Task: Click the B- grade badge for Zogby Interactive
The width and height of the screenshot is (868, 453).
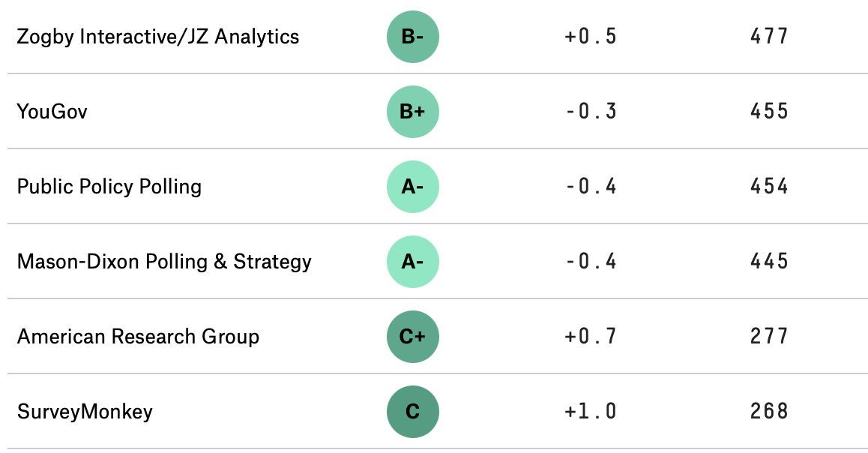Action: tap(412, 37)
